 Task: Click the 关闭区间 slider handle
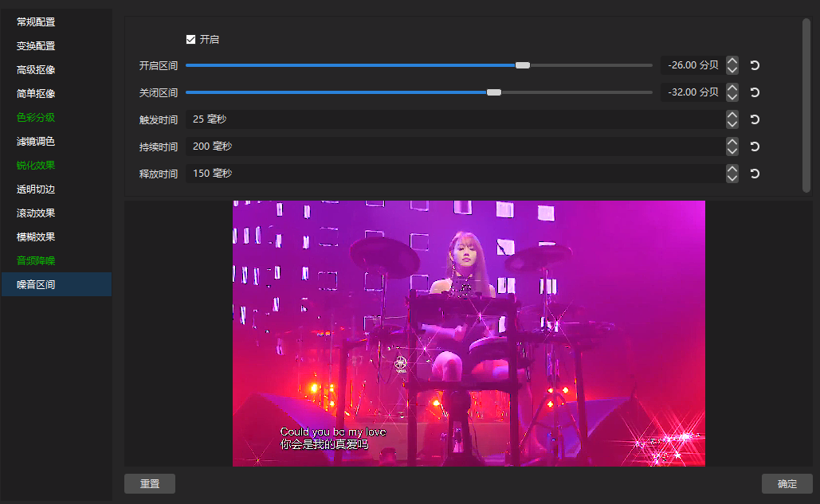(494, 92)
